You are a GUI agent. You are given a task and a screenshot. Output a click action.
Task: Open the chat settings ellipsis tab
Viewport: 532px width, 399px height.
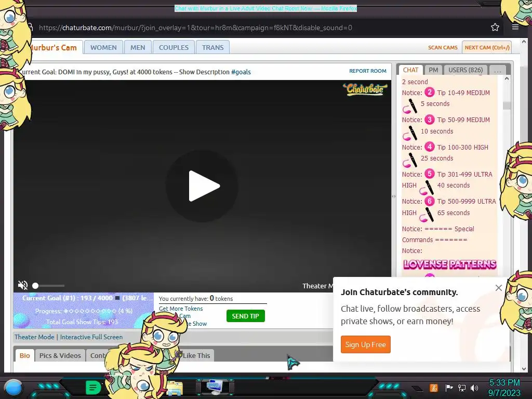pyautogui.click(x=498, y=70)
